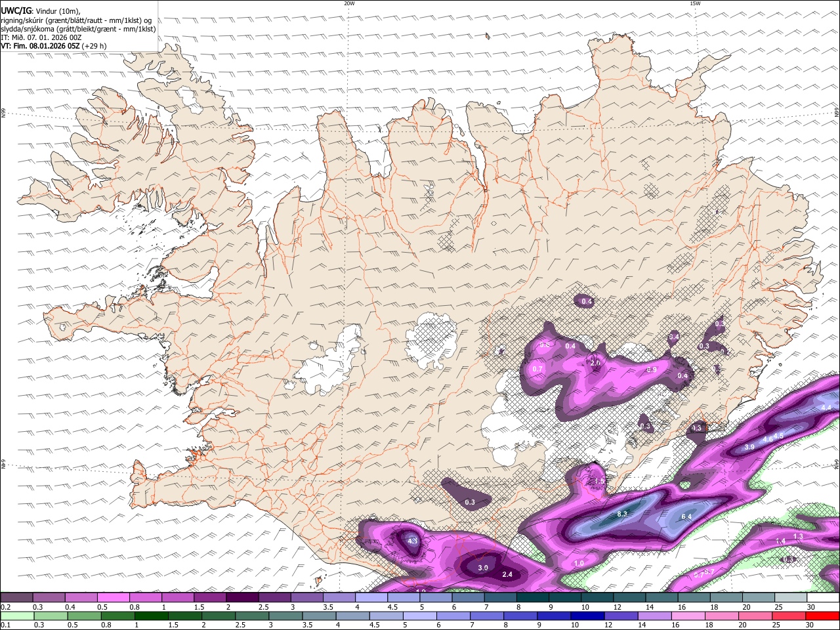840x630 pixels.
Task: Click the 'UWC/IG: Vindur (10m)' title text
Action: point(41,10)
